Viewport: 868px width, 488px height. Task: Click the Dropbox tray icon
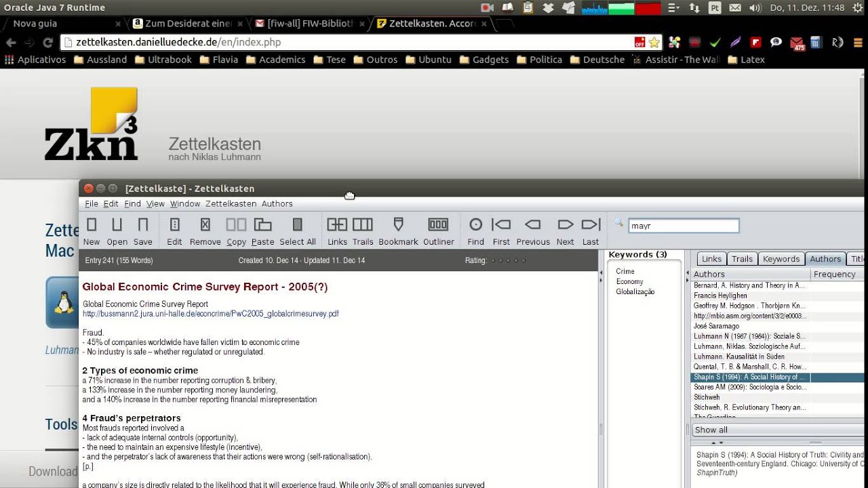(548, 7)
